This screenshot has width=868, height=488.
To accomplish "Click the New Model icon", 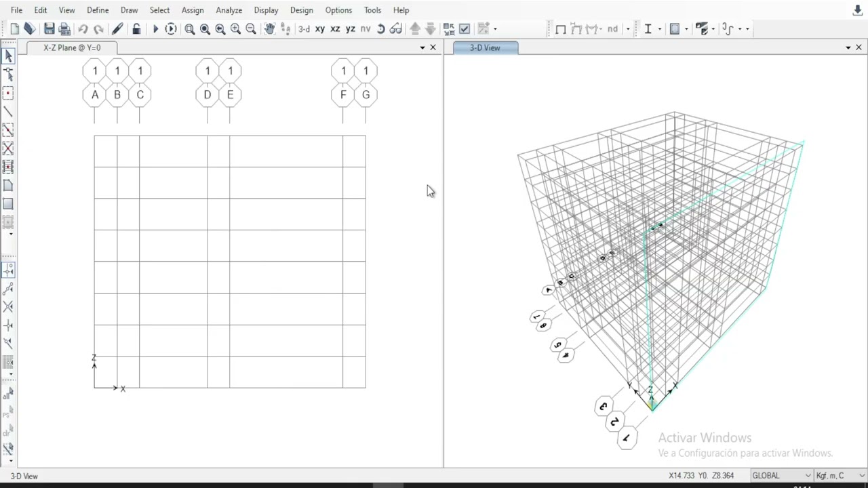I will coord(15,28).
